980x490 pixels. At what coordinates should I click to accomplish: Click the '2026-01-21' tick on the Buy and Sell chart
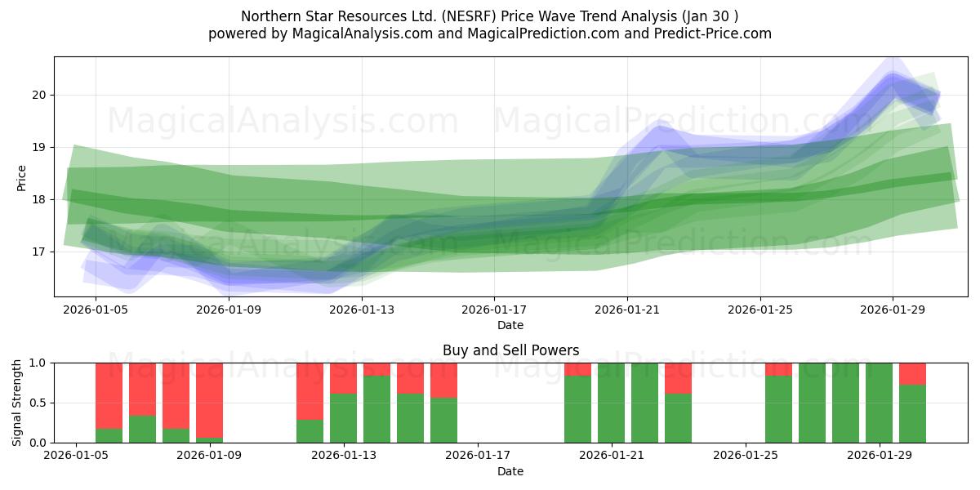coord(612,456)
